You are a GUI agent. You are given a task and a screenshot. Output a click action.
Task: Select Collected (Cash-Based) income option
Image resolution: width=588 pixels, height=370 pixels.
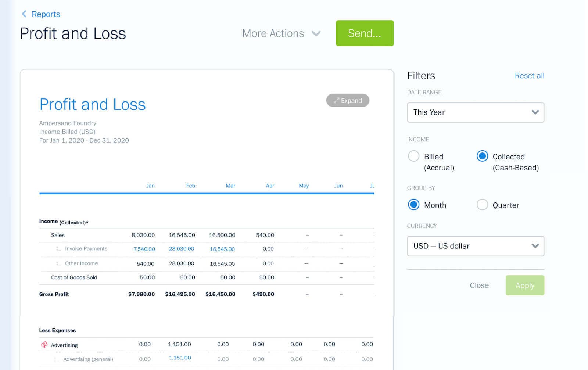pyautogui.click(x=482, y=156)
